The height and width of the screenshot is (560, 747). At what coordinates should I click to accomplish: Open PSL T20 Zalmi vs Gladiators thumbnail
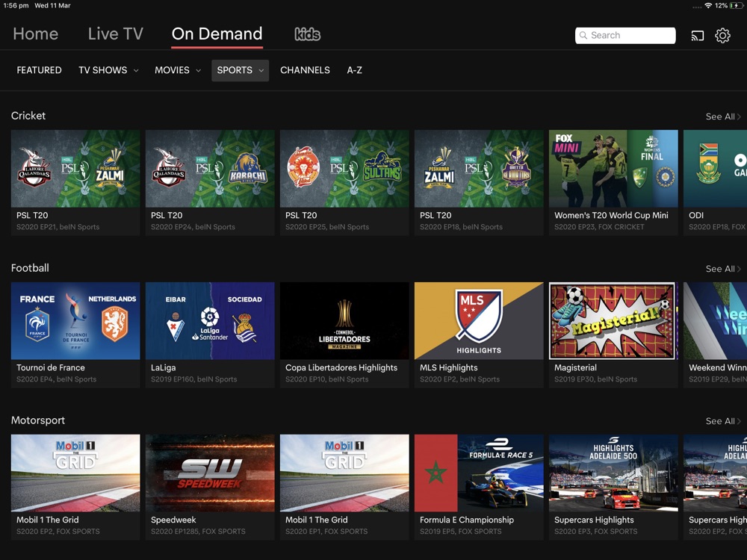click(479, 169)
